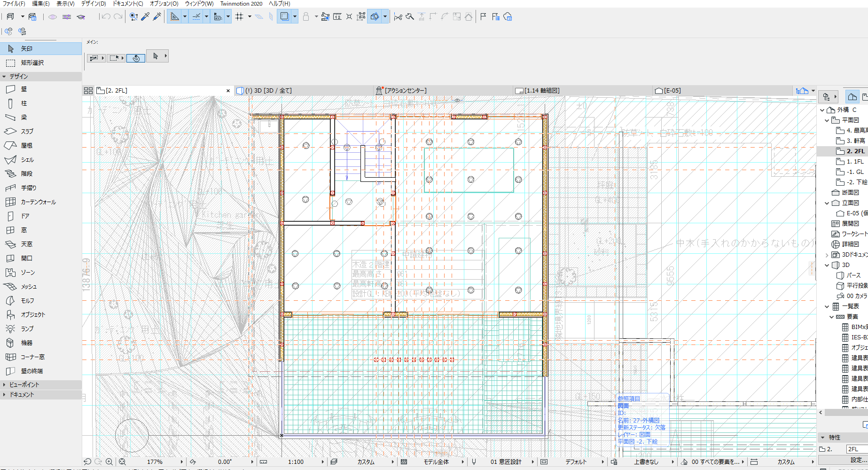Toggle the trace reference button
Screen dimensions: 868x470
pyautogui.click(x=284, y=17)
